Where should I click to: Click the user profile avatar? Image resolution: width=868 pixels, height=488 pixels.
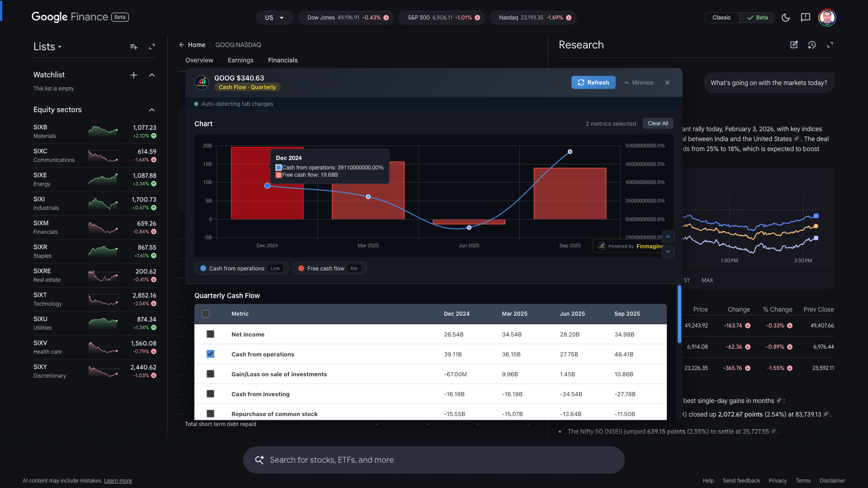(827, 18)
